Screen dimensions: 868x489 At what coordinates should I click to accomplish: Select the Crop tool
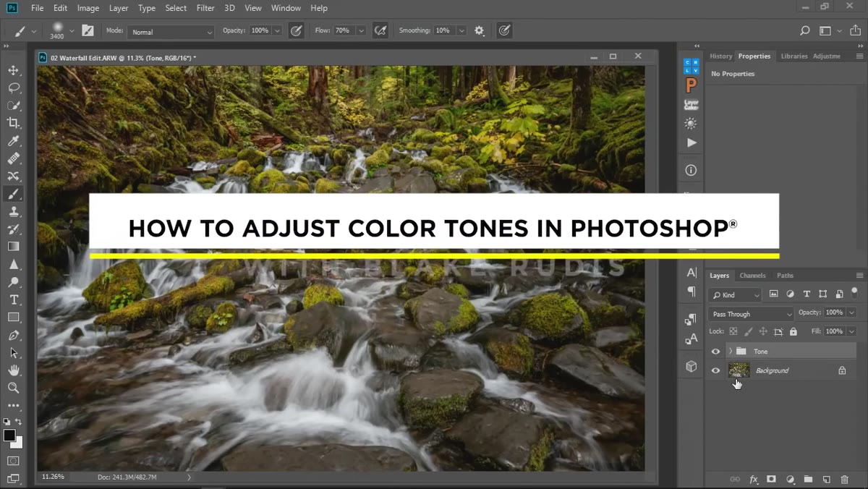[x=13, y=123]
